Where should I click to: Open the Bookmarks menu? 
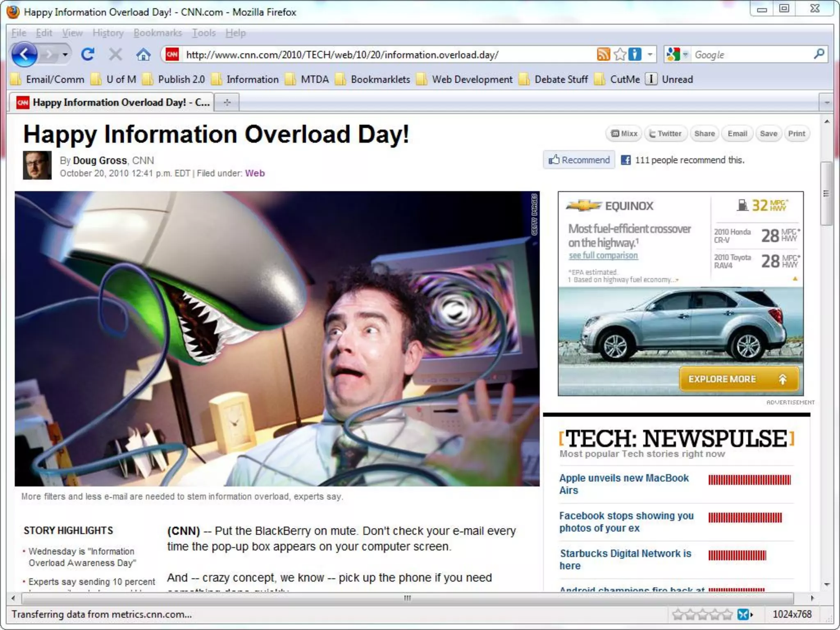click(157, 33)
